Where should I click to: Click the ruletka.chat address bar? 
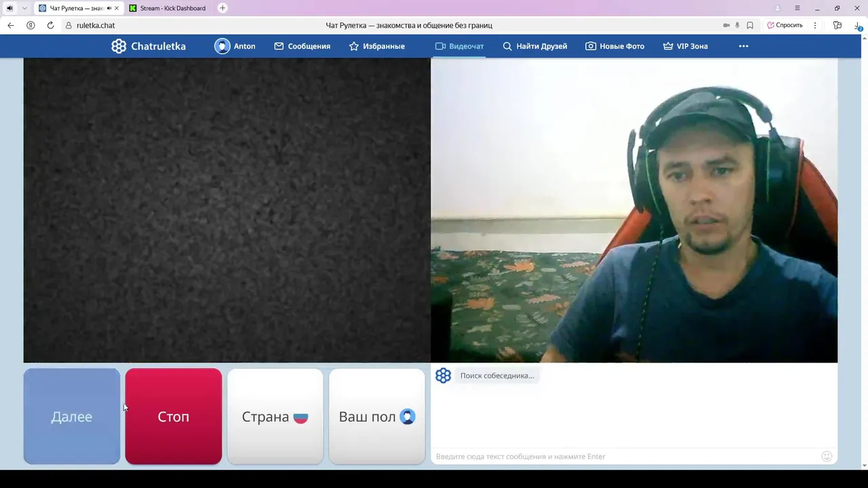pyautogui.click(x=96, y=25)
